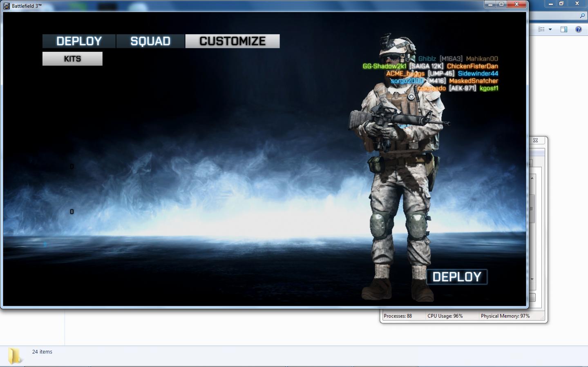Viewport: 588px width, 367px height.
Task: Select the CUSTOMIZE tab
Action: [233, 41]
